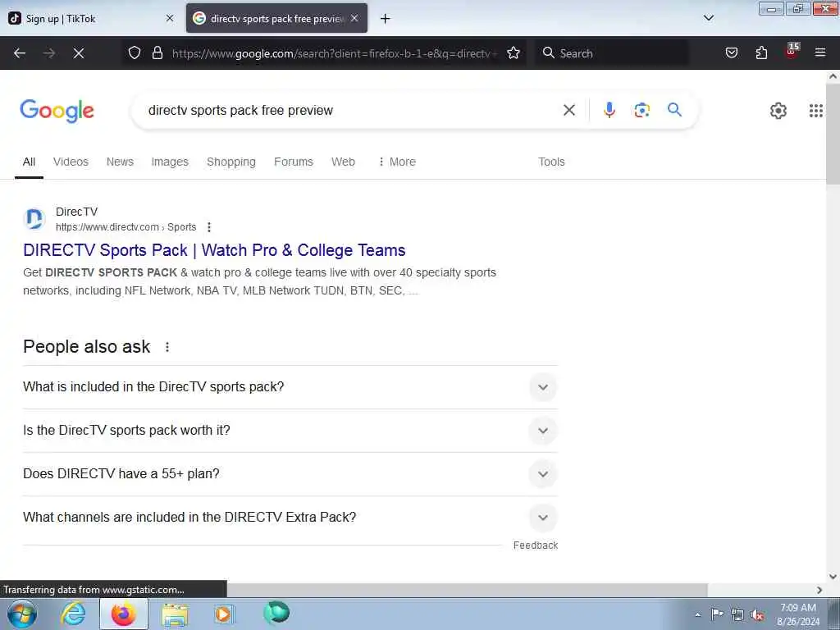840x630 pixels.
Task: Switch to the Shopping results tab
Action: coord(231,162)
